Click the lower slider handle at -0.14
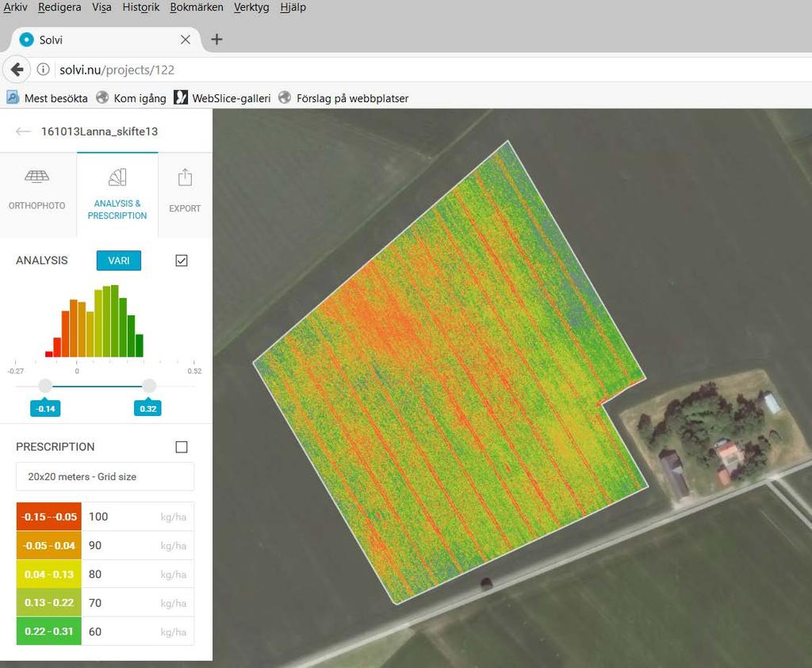The height and width of the screenshot is (668, 812). tap(45, 385)
